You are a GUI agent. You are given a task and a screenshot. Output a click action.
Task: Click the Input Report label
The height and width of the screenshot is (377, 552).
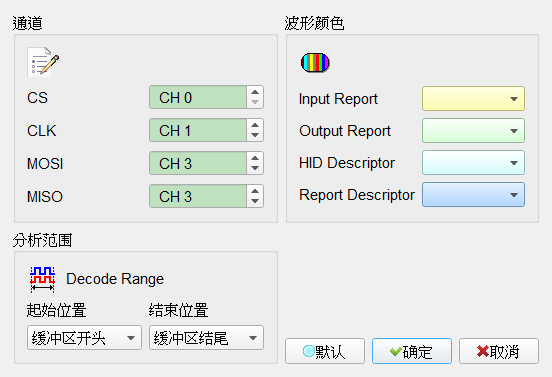click(338, 99)
